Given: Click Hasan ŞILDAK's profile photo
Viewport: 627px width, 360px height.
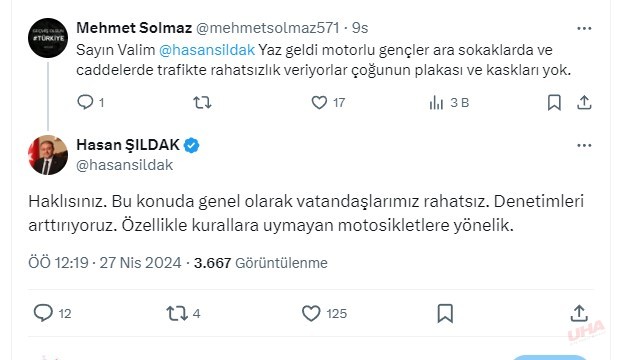Looking at the screenshot, I should (48, 155).
